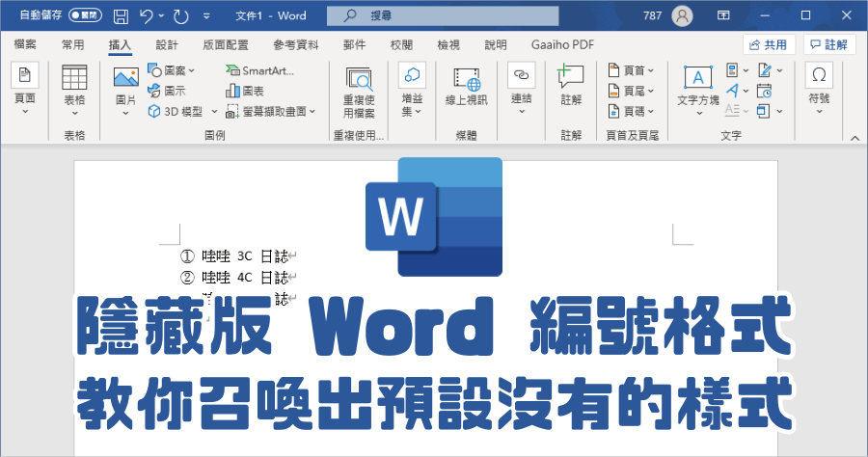Expand the 3D 模型 dropdown arrow
The height and width of the screenshot is (457, 868).
(x=214, y=111)
